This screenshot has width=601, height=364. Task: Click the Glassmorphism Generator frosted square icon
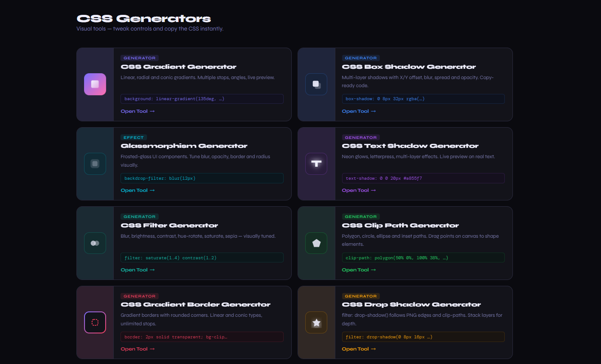[95, 164]
